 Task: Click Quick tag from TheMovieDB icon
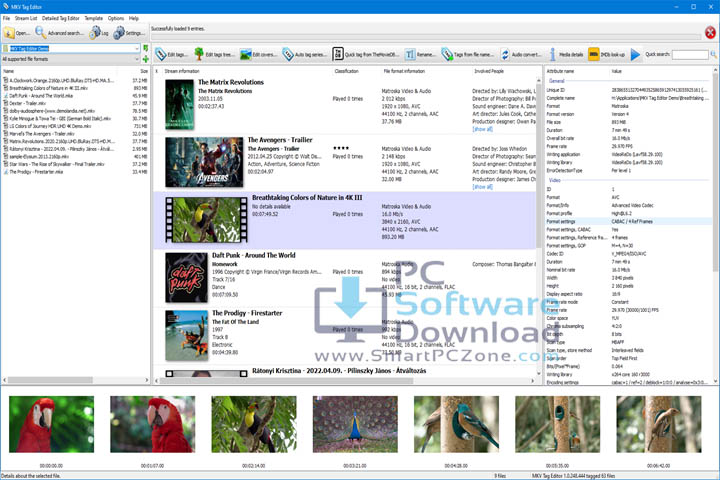point(338,54)
